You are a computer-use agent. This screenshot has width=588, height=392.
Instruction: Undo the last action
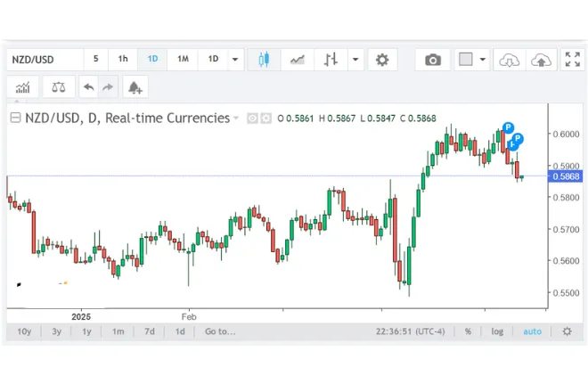pyautogui.click(x=89, y=87)
